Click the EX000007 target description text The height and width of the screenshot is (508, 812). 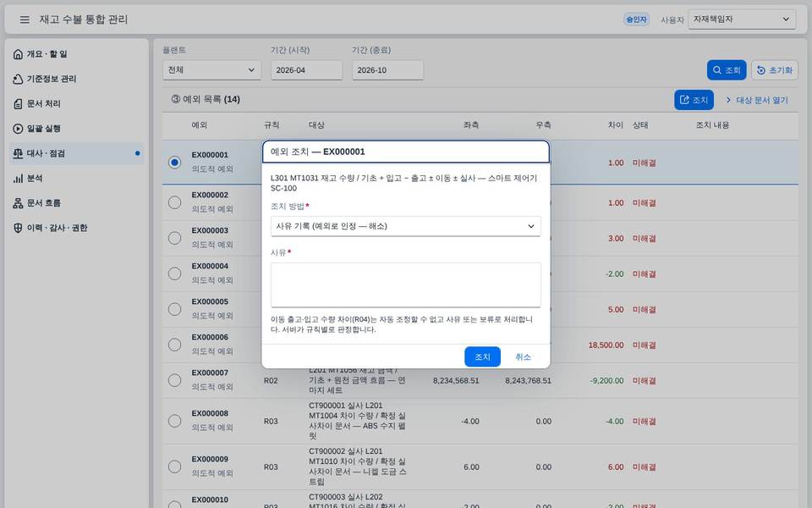[357, 380]
